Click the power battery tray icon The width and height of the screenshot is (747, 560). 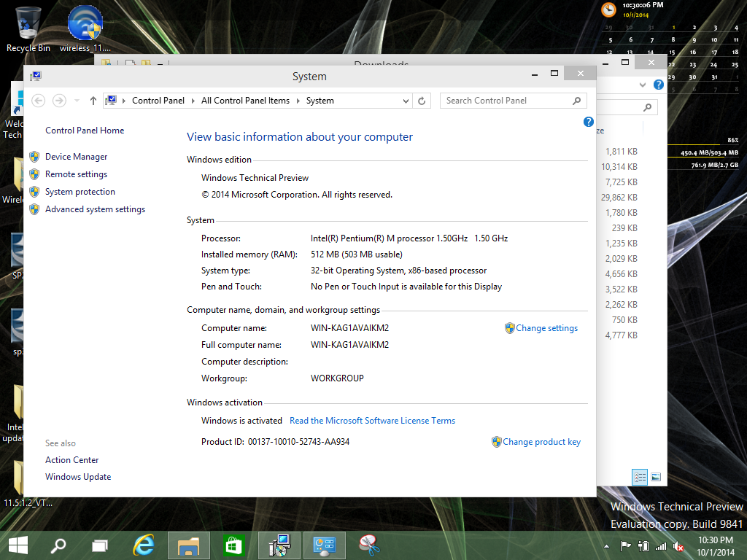pos(643,545)
